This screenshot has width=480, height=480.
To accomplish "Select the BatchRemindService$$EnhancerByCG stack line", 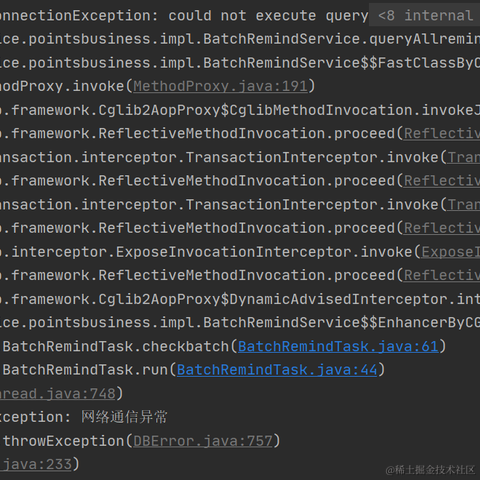I will coord(240,323).
